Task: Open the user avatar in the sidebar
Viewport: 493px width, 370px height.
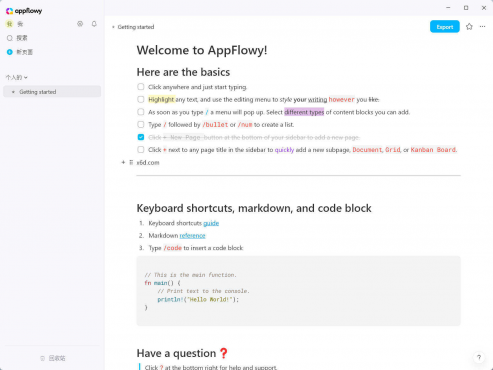Action: (x=9, y=24)
